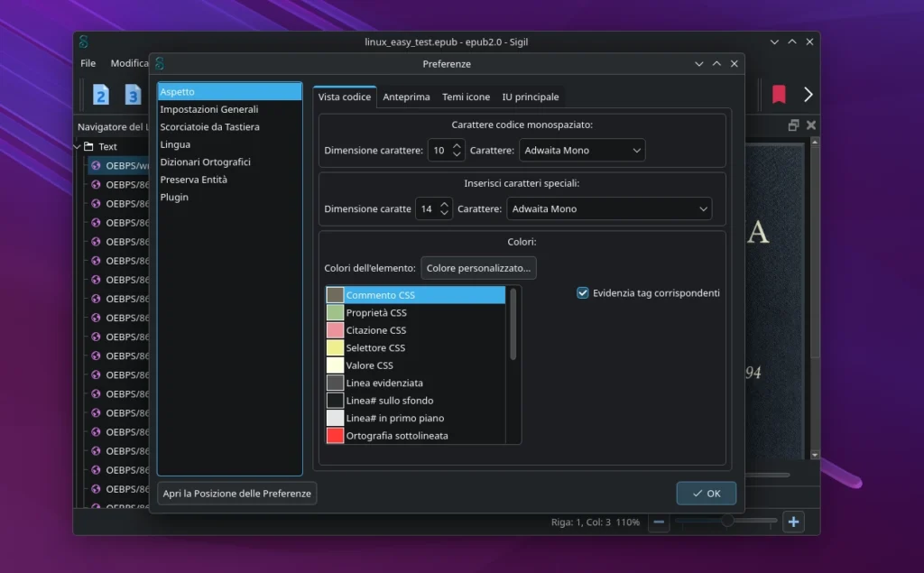Click Apri la Posizione delle Preferenze

(x=236, y=494)
